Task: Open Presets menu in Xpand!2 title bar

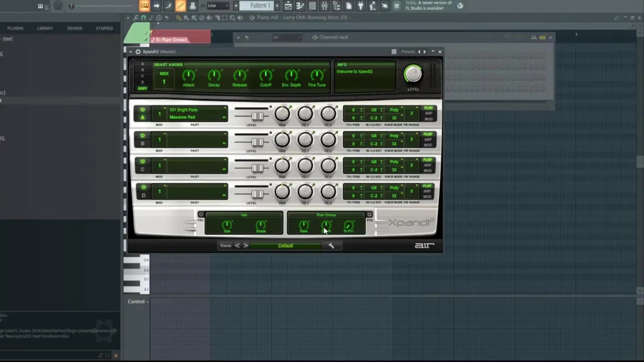Action: (408, 51)
